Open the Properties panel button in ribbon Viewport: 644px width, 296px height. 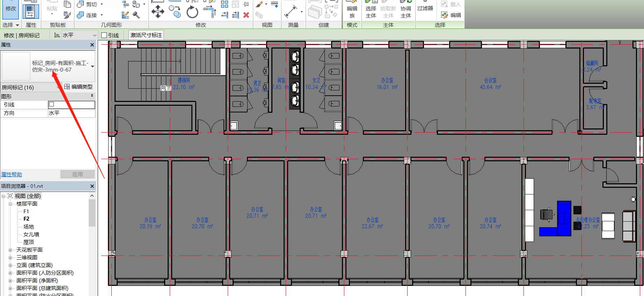point(31,12)
